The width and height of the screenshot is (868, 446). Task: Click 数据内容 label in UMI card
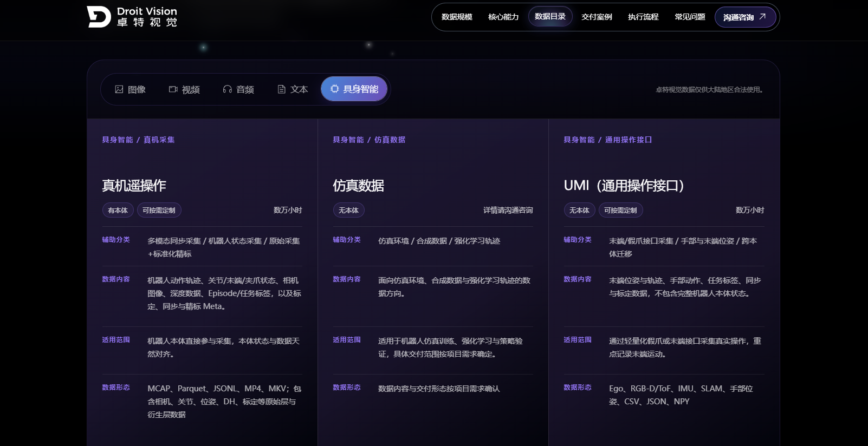click(x=578, y=279)
